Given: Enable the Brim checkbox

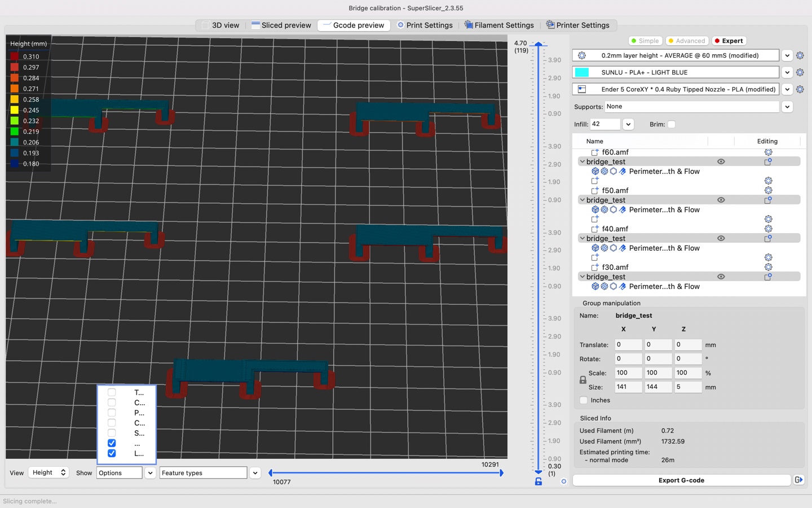Looking at the screenshot, I should [x=672, y=124].
